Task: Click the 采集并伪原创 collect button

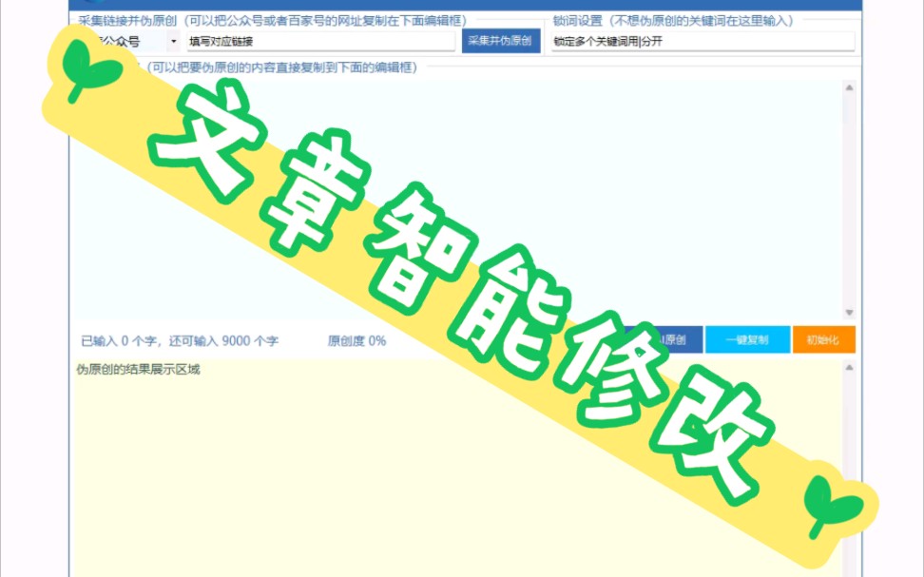Action: coord(501,42)
